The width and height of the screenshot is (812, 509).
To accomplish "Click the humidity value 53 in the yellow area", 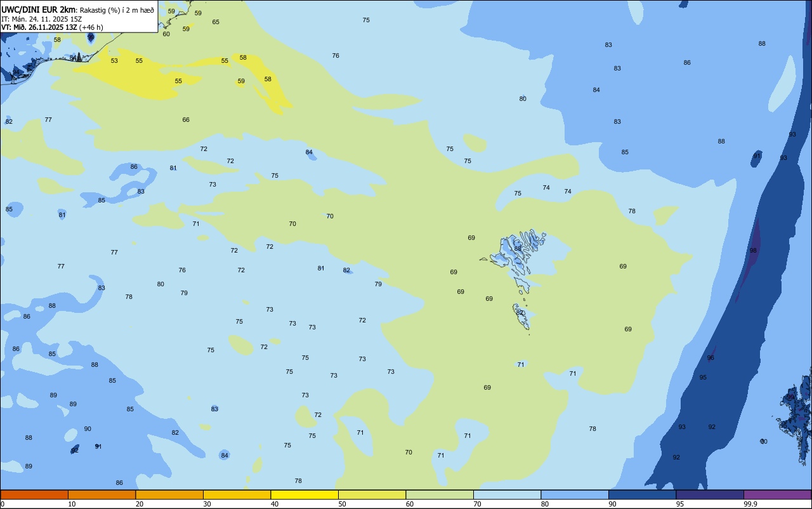I will tap(114, 61).
